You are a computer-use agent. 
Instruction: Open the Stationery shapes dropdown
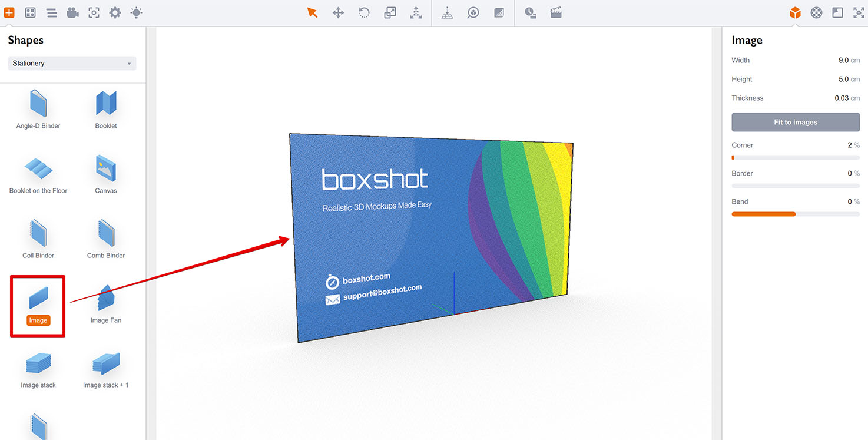[x=71, y=63]
